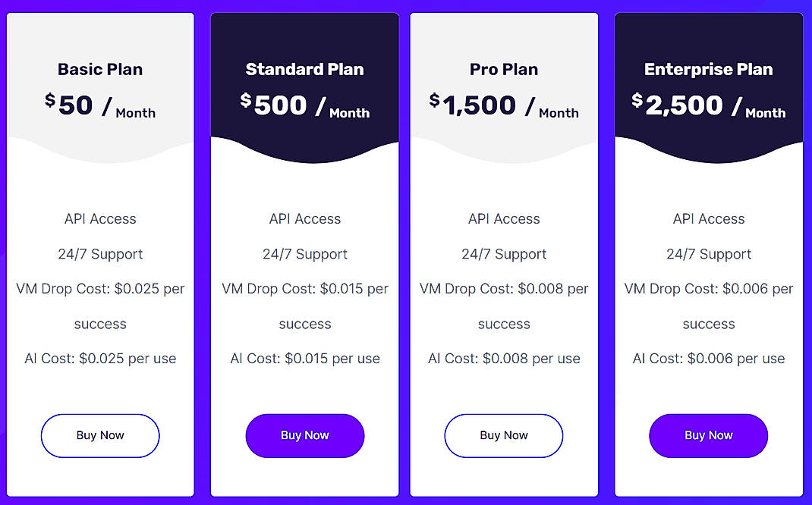Viewport: 812px width, 505px height.
Task: Select the Standard Plan heading
Action: [304, 69]
